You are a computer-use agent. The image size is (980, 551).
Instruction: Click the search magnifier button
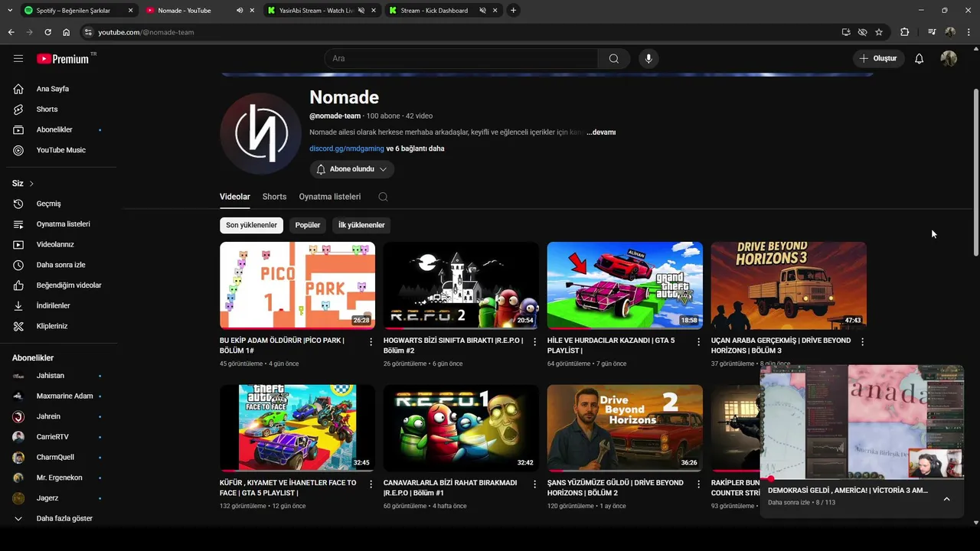[x=614, y=59]
